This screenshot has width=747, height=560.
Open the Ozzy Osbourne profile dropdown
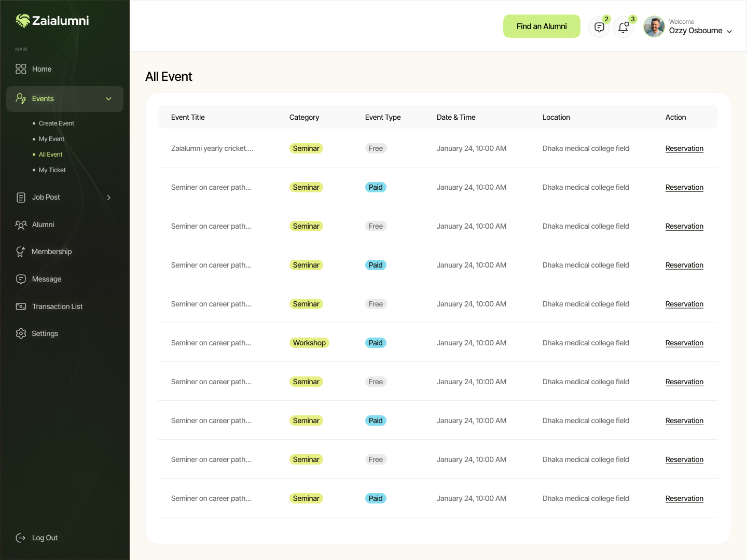pyautogui.click(x=730, y=31)
